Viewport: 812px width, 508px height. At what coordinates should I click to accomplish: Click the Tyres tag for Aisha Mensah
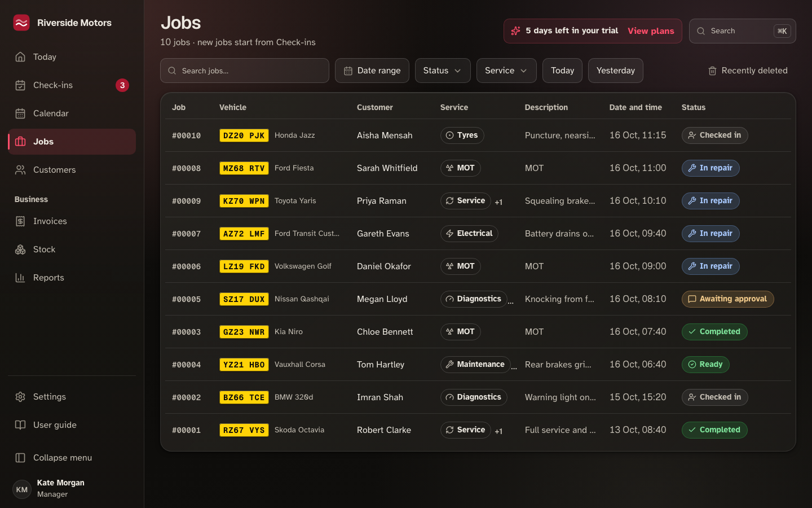[462, 135]
